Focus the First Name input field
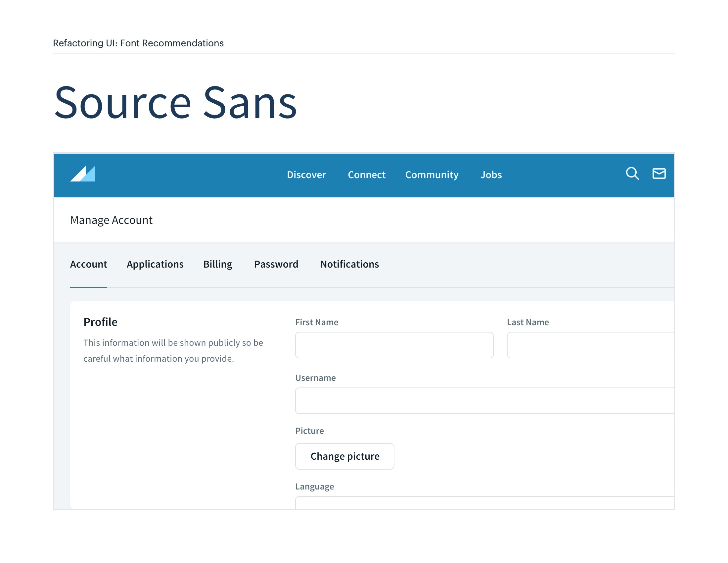This screenshot has height=563, width=728. coord(394,345)
